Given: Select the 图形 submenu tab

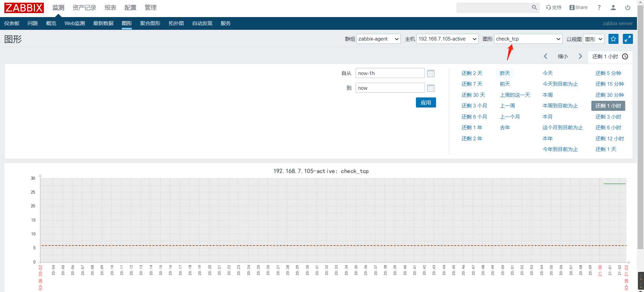Looking at the screenshot, I should [127, 23].
